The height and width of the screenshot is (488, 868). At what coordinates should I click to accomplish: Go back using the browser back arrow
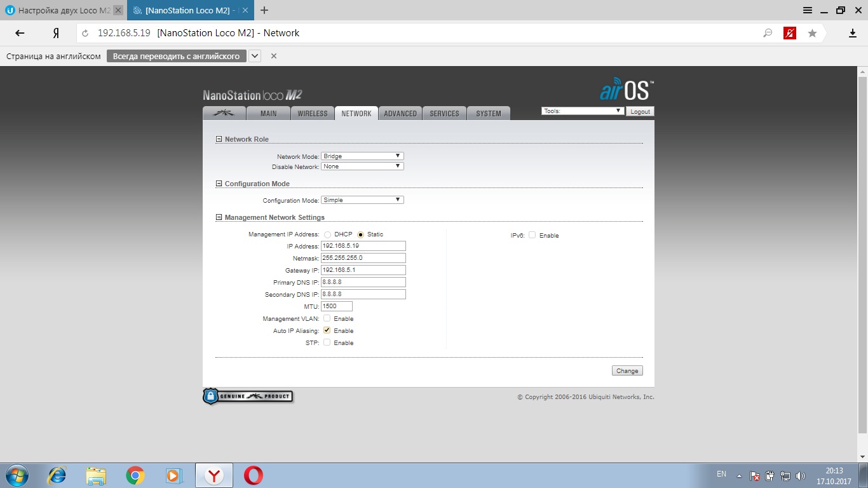tap(20, 33)
